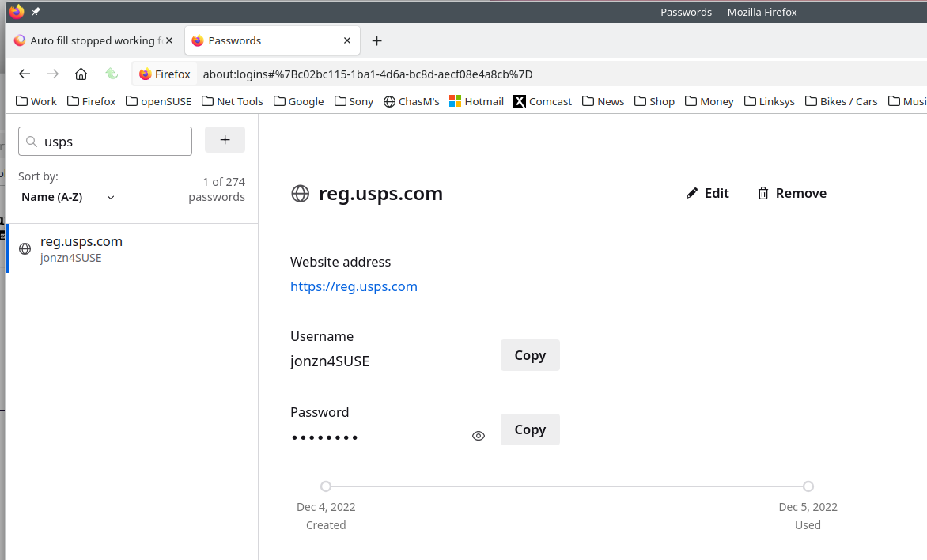The image size is (927, 560).
Task: Open the Money bookmarks folder
Action: coord(709,101)
